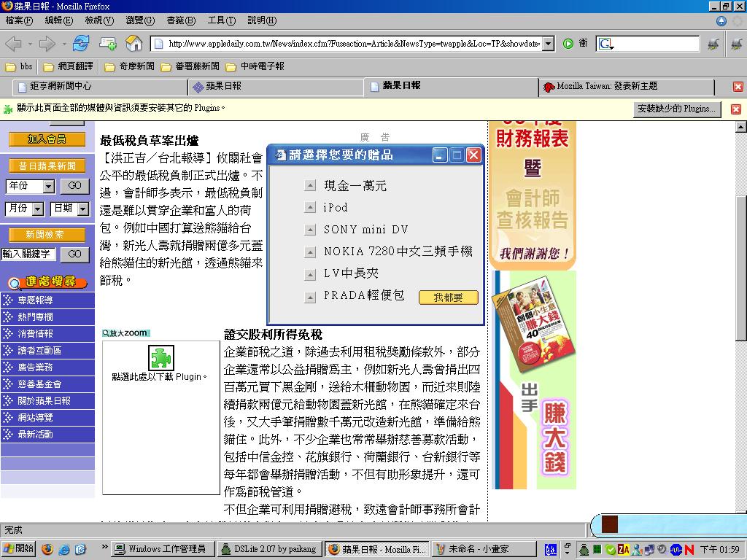Open the 中時電子報 bookmark folder
This screenshot has height=560, width=747.
coord(255,66)
